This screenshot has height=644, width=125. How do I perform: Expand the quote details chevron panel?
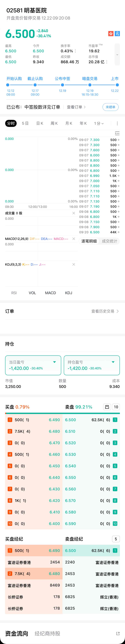(117, 55)
